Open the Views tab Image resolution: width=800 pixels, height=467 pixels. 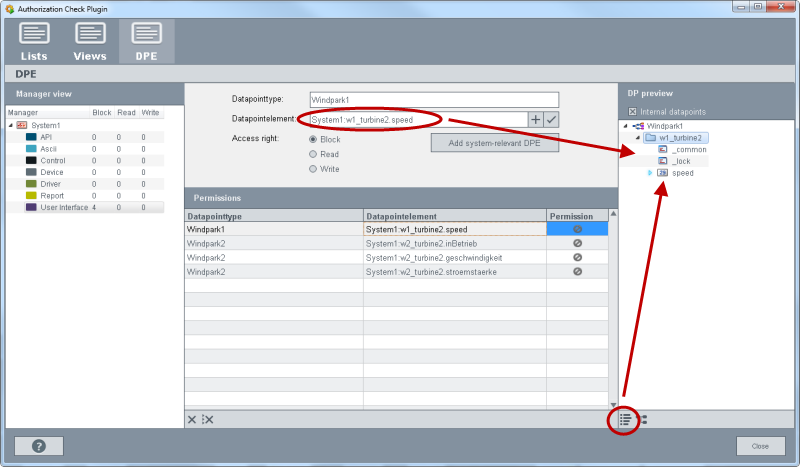point(90,41)
